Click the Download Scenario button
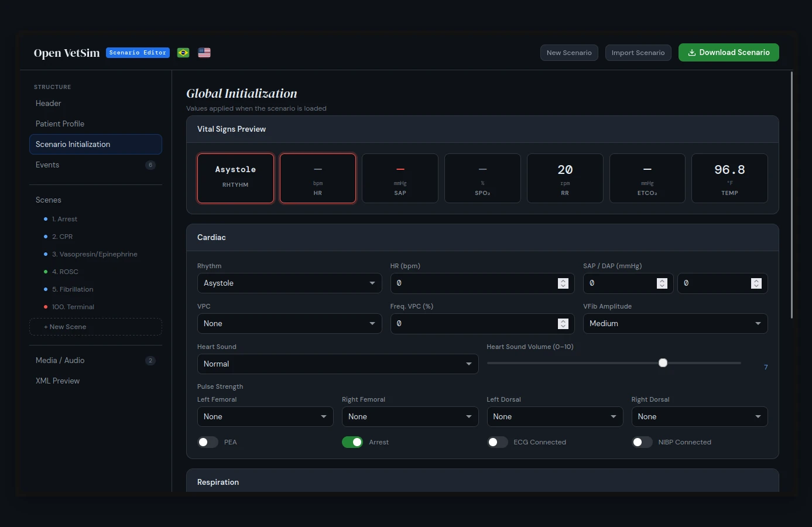The height and width of the screenshot is (527, 812). tap(728, 52)
